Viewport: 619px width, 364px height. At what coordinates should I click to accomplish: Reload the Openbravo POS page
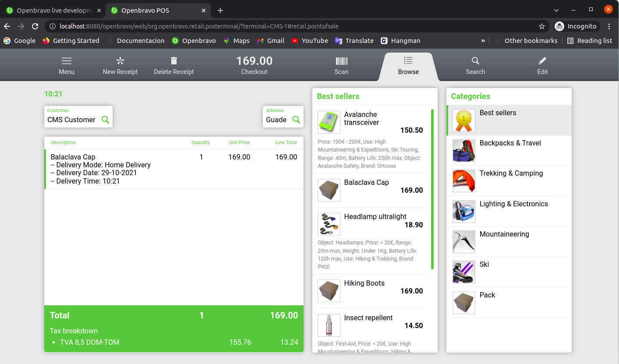click(x=35, y=26)
